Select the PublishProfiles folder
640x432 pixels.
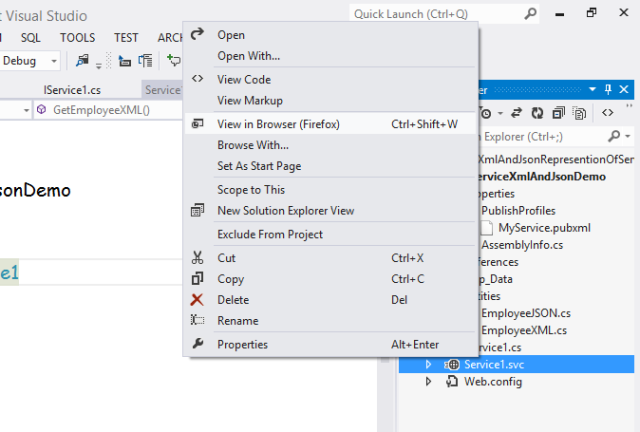[518, 211]
